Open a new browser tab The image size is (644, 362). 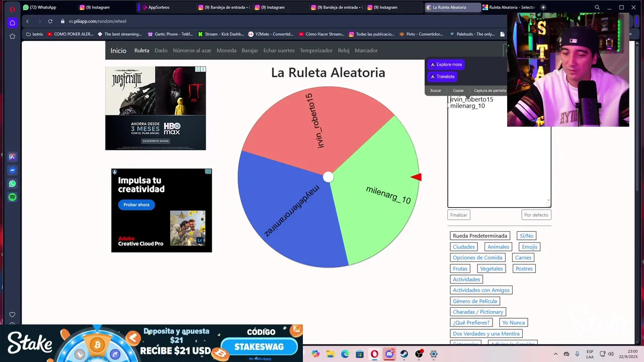click(543, 8)
